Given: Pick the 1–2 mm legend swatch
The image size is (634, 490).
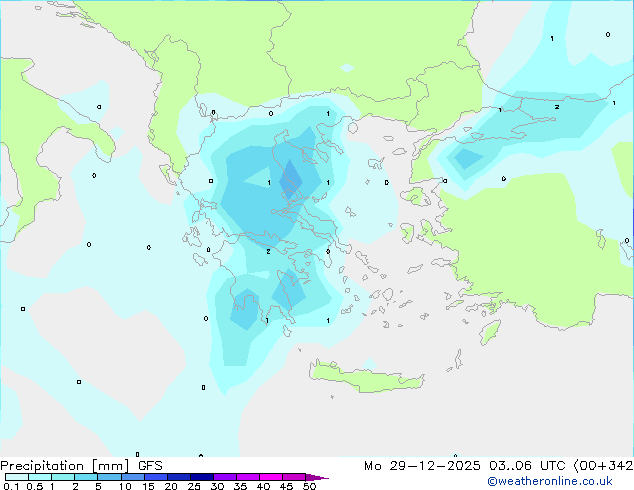Looking at the screenshot, I should tap(63, 477).
